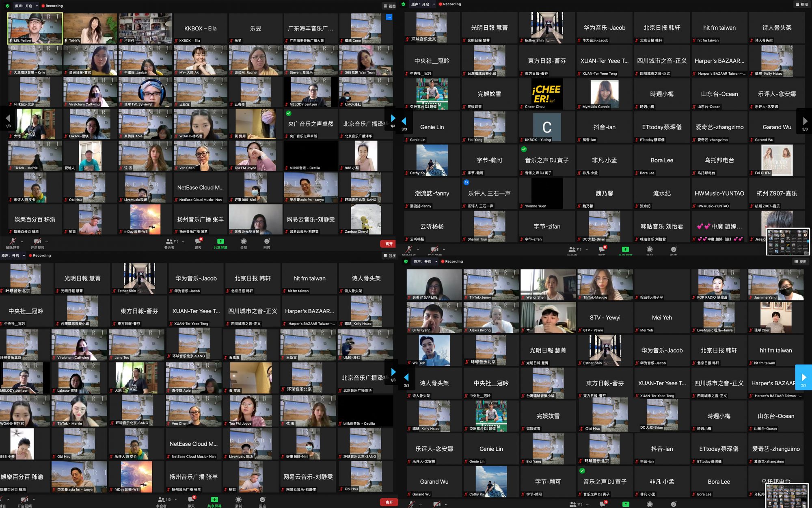812x508 pixels.
Task: Go to next gallery page in top-left window
Action: tap(393, 118)
